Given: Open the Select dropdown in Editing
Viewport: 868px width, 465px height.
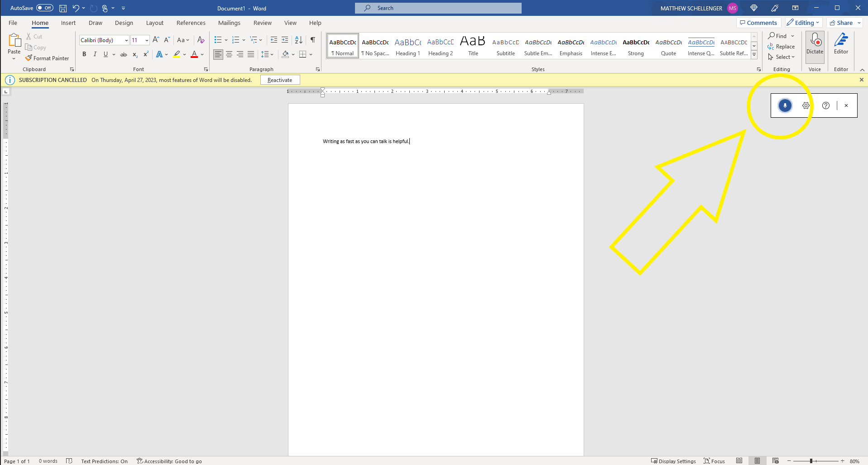Looking at the screenshot, I should (782, 57).
